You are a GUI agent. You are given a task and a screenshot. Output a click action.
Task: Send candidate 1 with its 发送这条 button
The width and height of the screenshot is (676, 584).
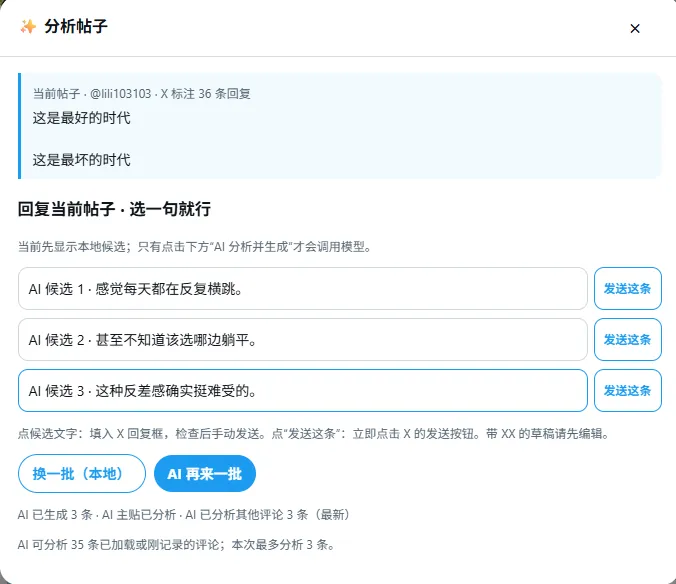click(x=628, y=288)
